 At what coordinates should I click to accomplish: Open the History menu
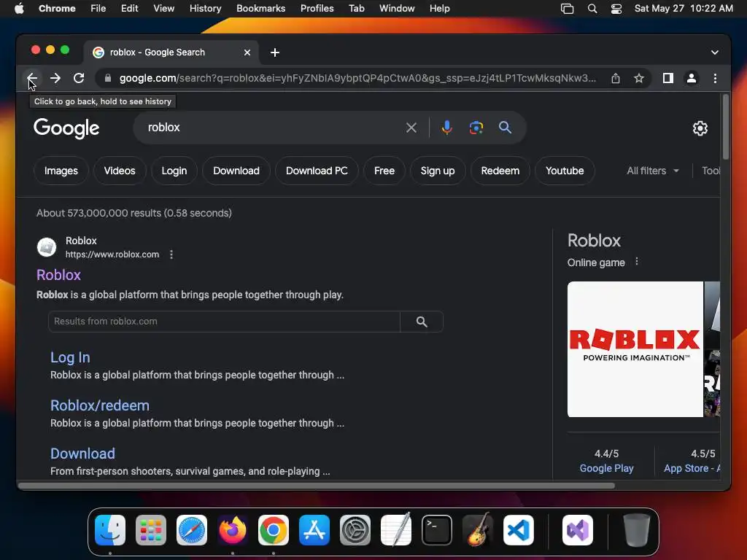pos(205,9)
